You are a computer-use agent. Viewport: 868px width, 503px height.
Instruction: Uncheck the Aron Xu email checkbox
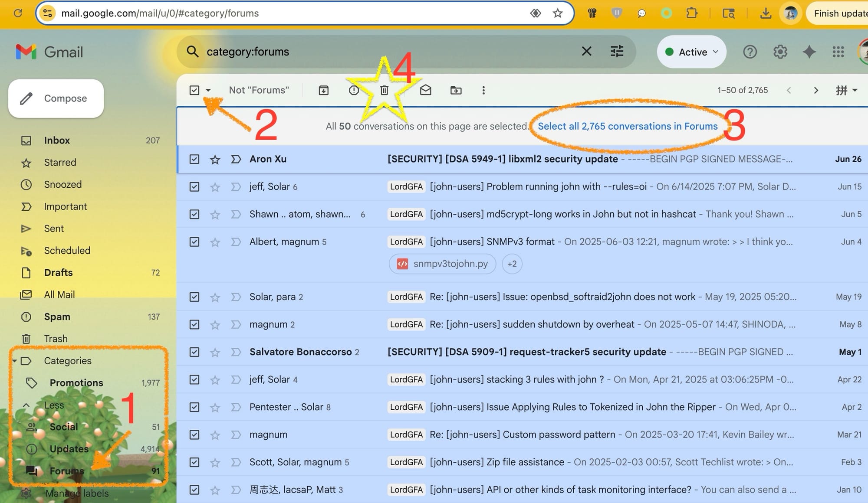tap(194, 159)
